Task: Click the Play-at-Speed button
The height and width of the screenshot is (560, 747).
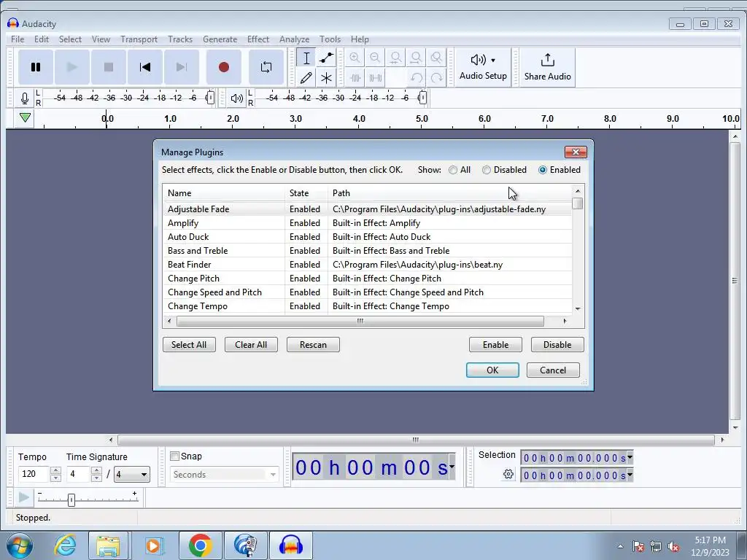Action: [23, 498]
